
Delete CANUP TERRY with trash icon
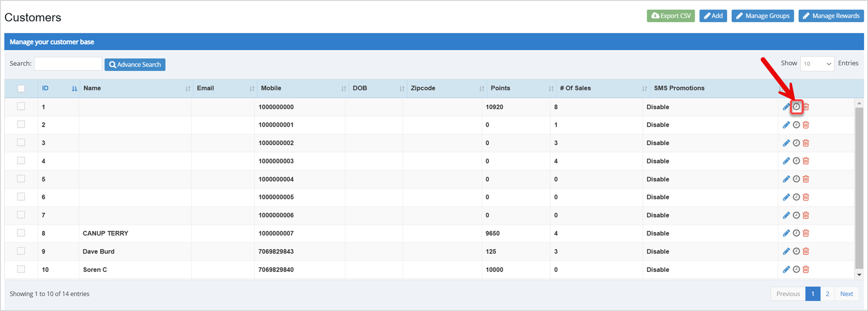click(806, 233)
